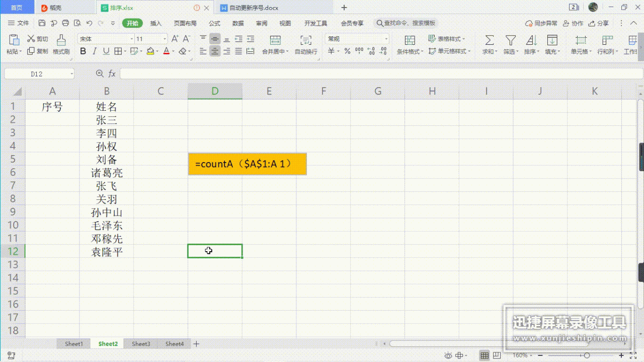The width and height of the screenshot is (644, 362).
Task: Switch to Sheet3 tab
Action: [141, 344]
